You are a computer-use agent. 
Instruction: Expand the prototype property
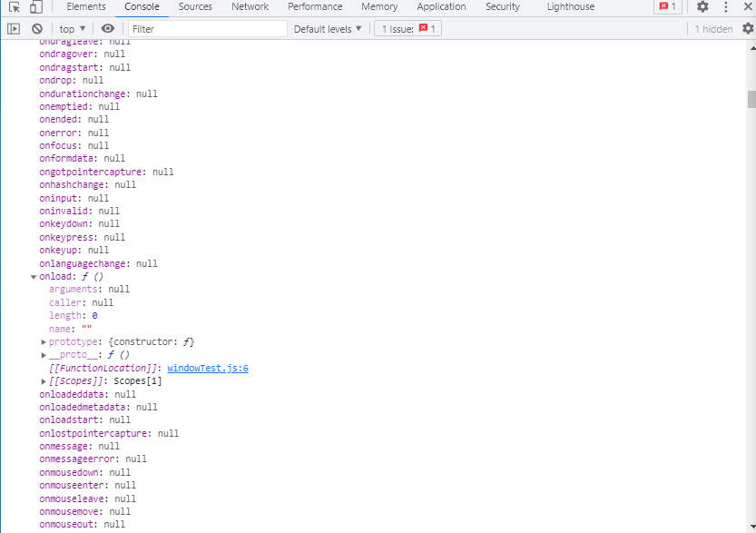44,342
